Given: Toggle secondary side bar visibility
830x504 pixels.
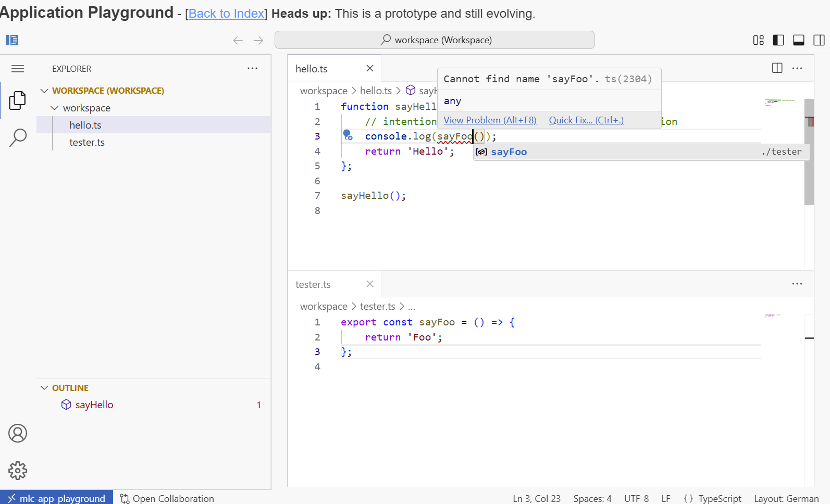Looking at the screenshot, I should [x=819, y=40].
